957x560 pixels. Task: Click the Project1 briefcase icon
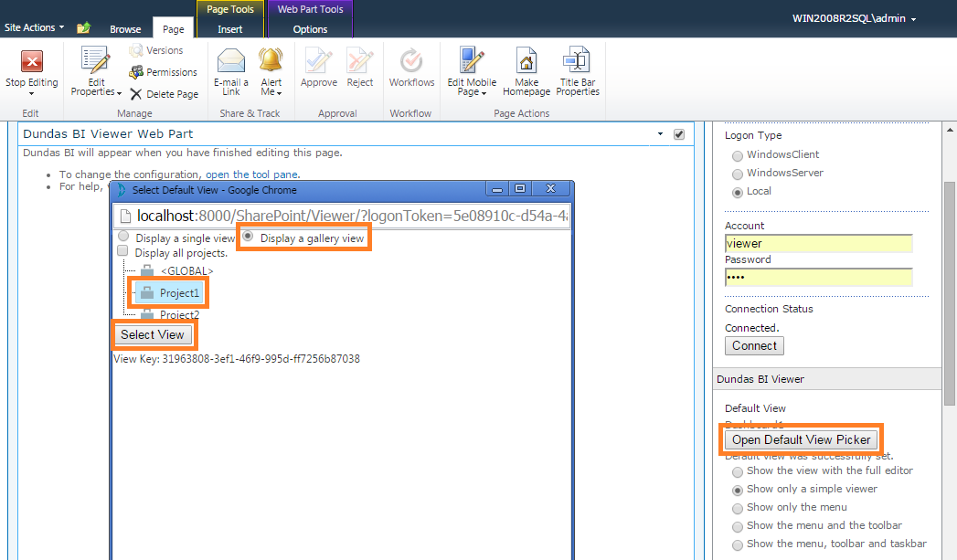pyautogui.click(x=146, y=293)
